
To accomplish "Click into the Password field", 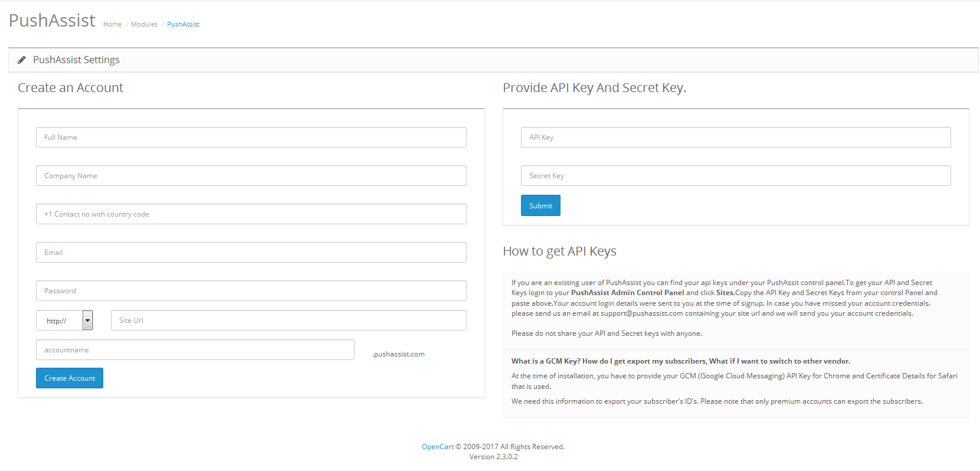I will click(x=251, y=290).
